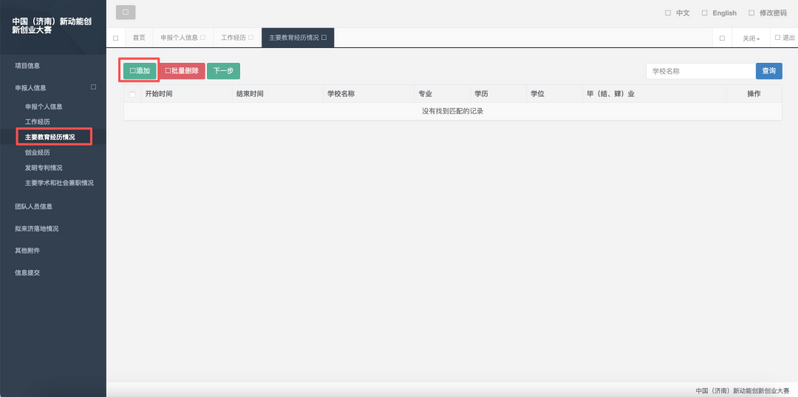Open 创业经历 in the sidebar
The image size is (798, 397).
[38, 152]
